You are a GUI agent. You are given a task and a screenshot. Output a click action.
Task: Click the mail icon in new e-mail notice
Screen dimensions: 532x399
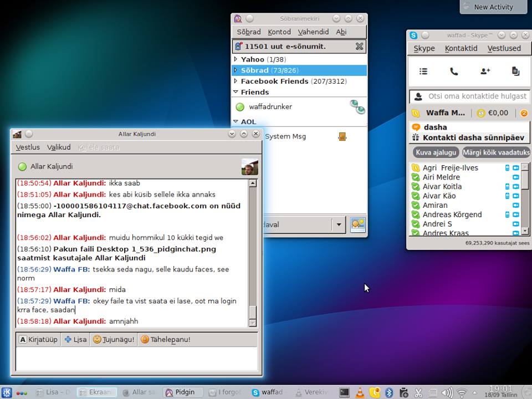point(238,46)
